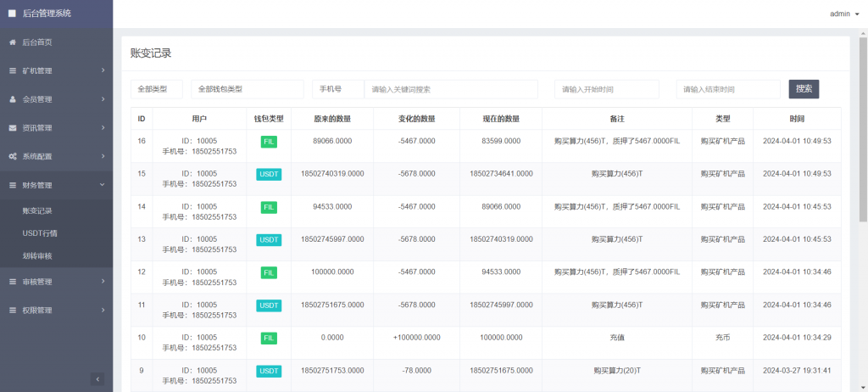Open the 权限管理 sidebar menu

(57, 311)
